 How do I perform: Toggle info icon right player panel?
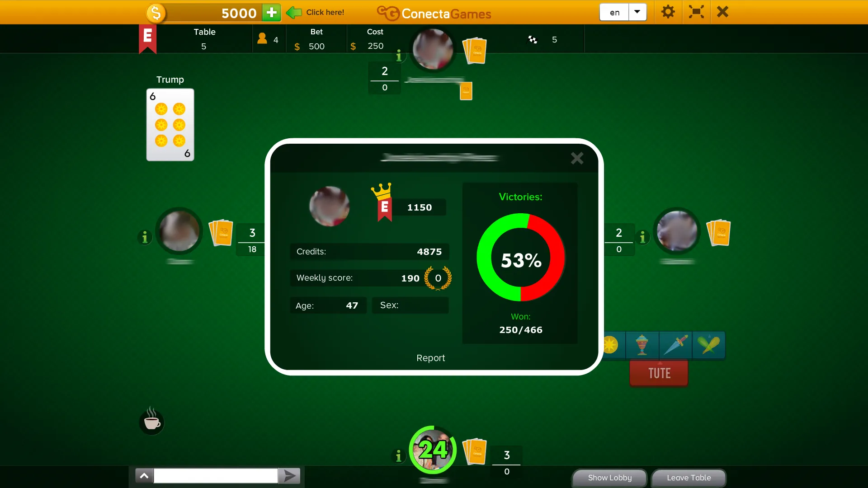(643, 233)
